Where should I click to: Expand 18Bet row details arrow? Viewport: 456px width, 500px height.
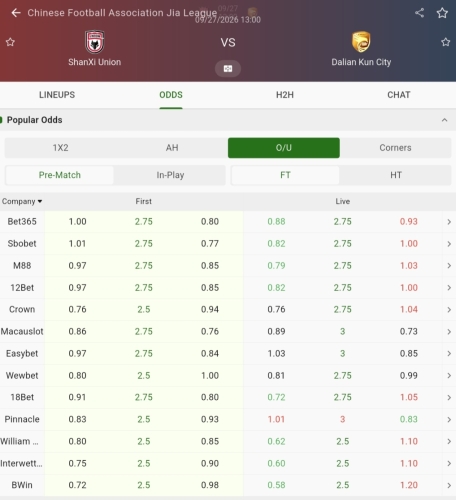click(x=449, y=397)
